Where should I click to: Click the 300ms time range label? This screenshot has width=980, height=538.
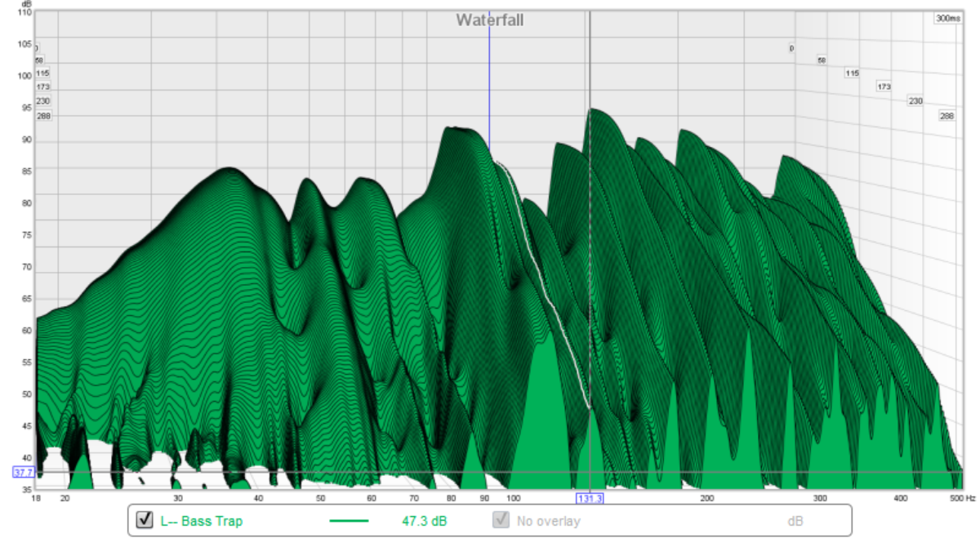pyautogui.click(x=948, y=18)
